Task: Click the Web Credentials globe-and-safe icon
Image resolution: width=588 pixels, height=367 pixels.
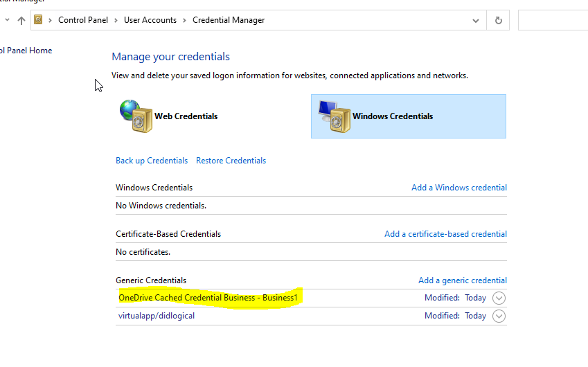Action: pyautogui.click(x=136, y=116)
